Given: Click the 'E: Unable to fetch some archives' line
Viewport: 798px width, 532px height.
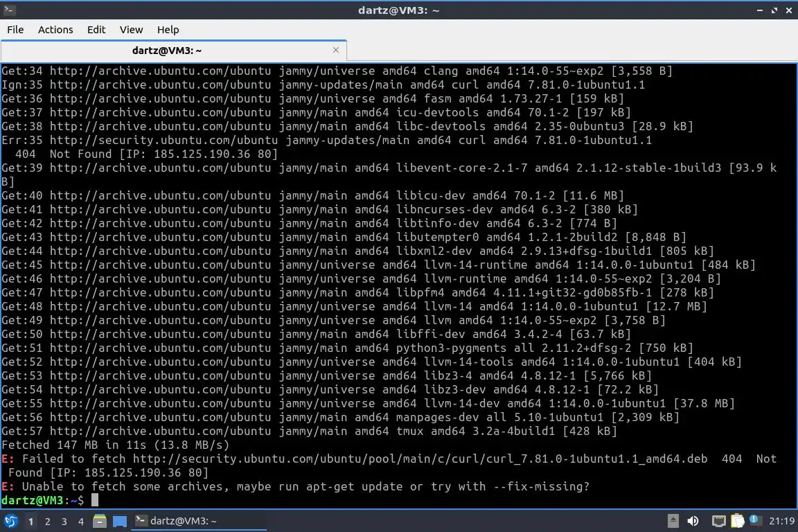Looking at the screenshot, I should pos(295,486).
